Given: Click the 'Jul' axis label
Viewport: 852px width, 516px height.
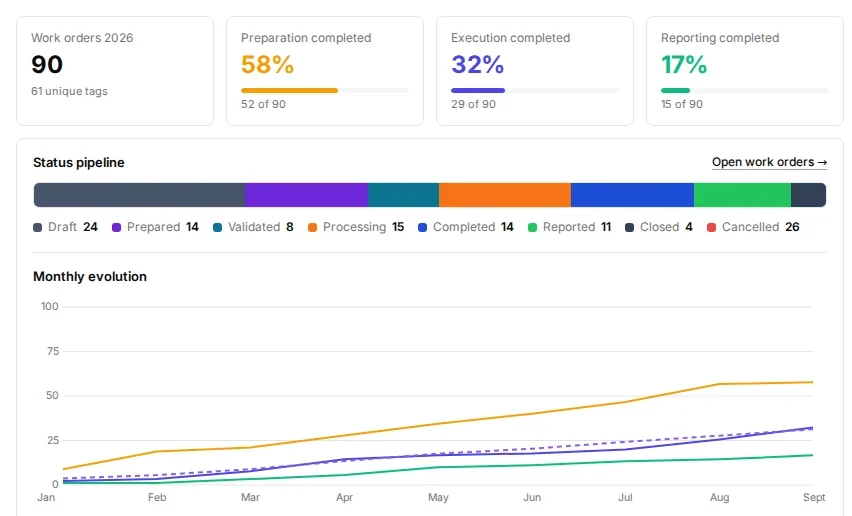Looking at the screenshot, I should pyautogui.click(x=625, y=498).
